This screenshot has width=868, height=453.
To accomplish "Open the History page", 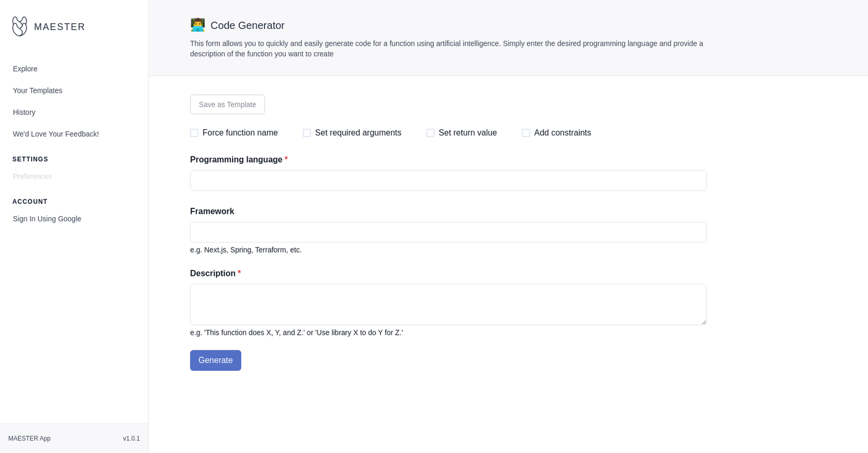I will pyautogui.click(x=24, y=112).
